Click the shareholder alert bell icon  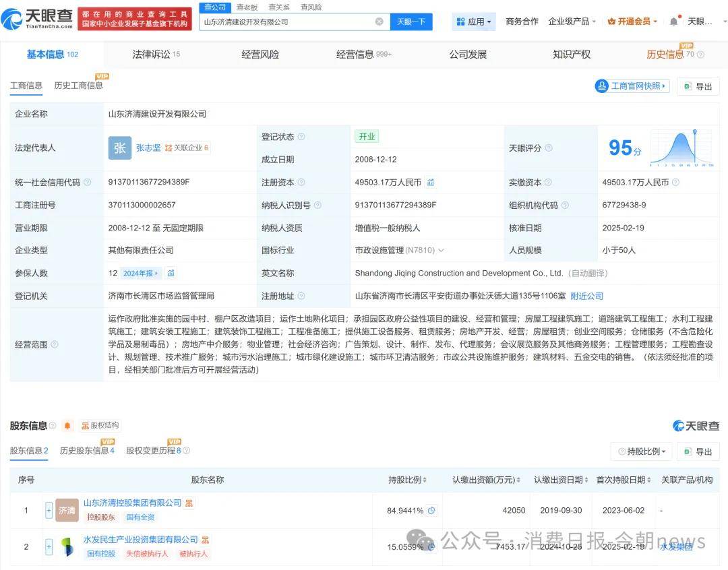67,426
